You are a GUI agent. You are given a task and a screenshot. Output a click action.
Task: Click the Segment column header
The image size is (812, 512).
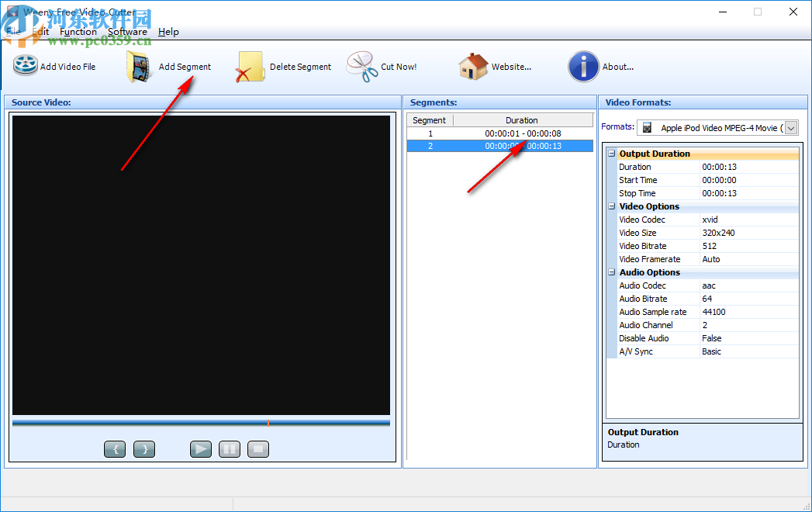pos(430,120)
